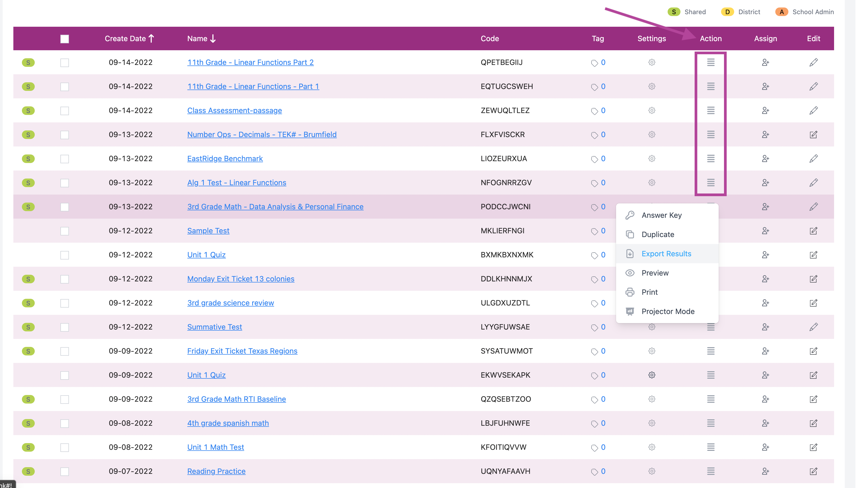This screenshot has width=868, height=488.
Task: Open settings gear for Alg 1 Test - Linear Functions
Action: click(652, 183)
